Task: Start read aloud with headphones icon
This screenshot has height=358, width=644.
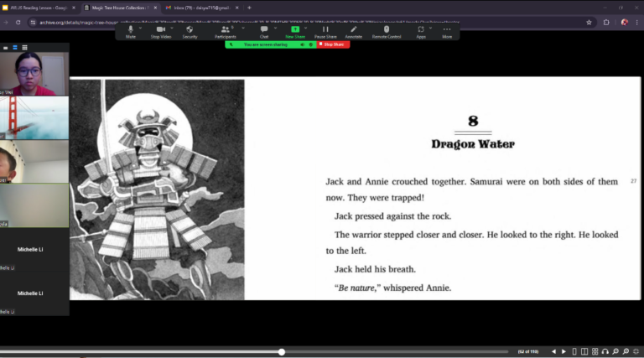Action: (605, 351)
